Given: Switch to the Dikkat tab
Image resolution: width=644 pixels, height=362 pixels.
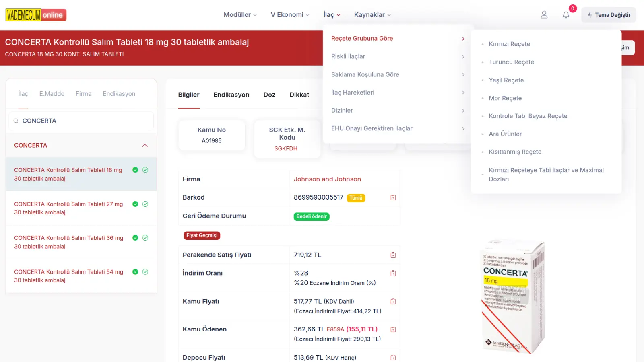Looking at the screenshot, I should click(299, 95).
